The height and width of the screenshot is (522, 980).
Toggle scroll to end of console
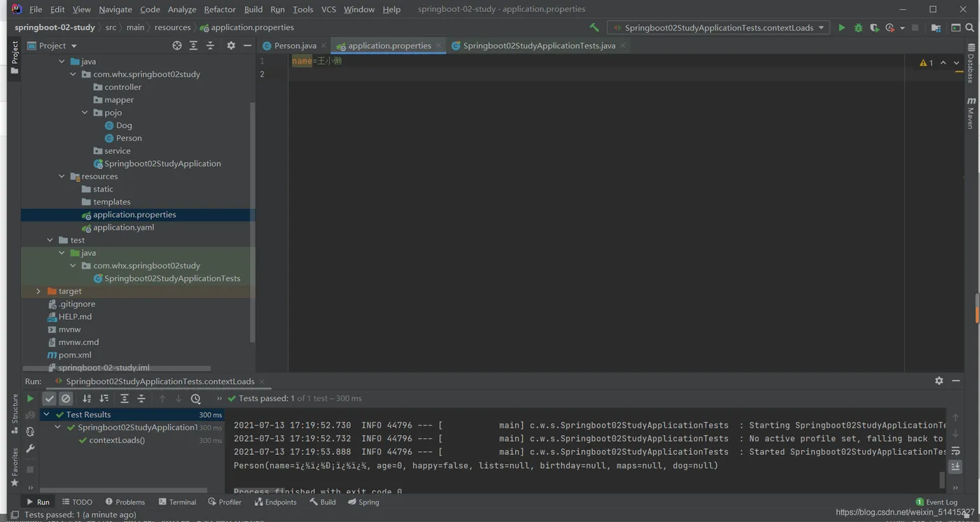point(955,467)
